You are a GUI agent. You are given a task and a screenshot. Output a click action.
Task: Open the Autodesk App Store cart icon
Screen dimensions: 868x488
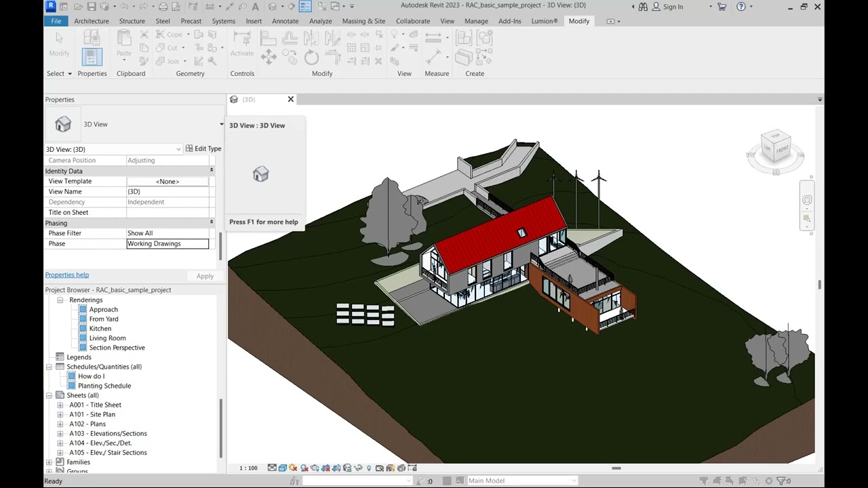tap(722, 7)
